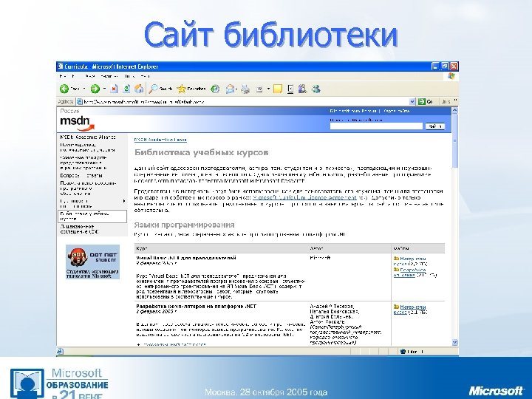Open the Подробное описание link
The image size is (532, 399).
(410, 273)
